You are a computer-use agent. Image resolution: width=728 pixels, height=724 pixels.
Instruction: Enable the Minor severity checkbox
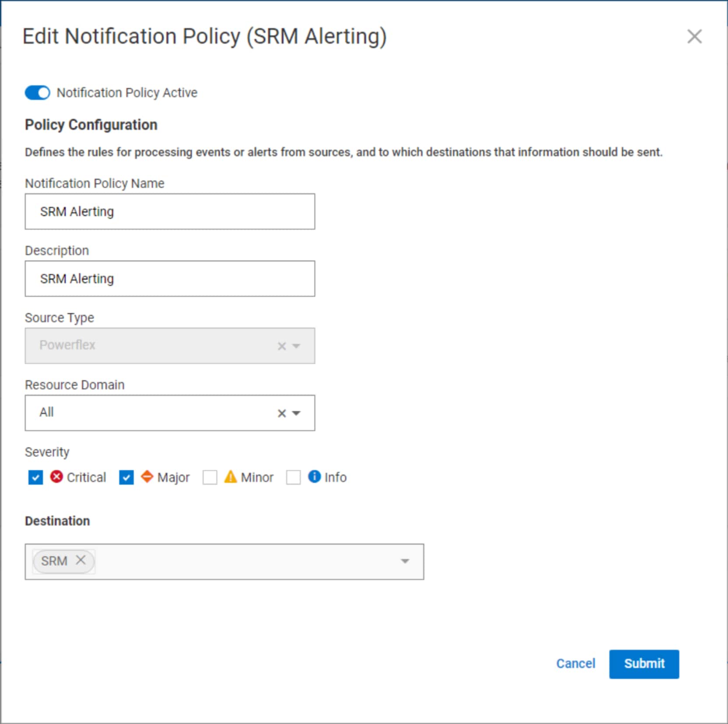(x=210, y=478)
